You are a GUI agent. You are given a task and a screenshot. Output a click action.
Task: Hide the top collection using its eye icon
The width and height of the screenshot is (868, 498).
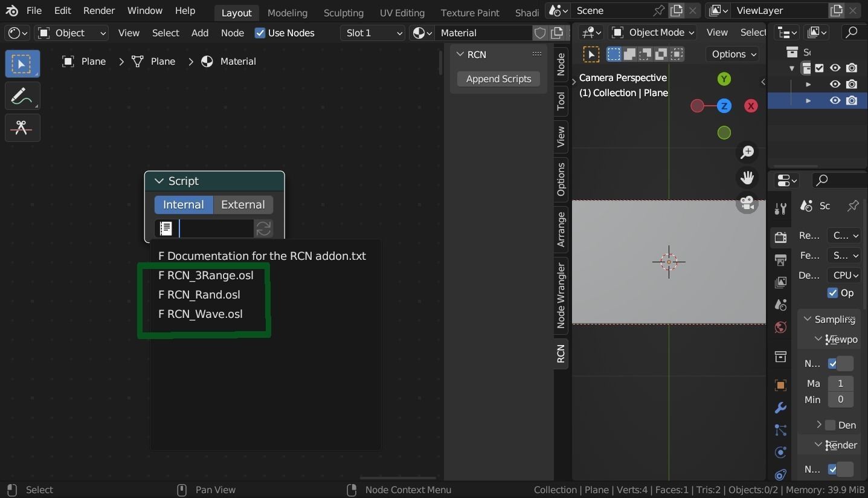click(x=835, y=68)
